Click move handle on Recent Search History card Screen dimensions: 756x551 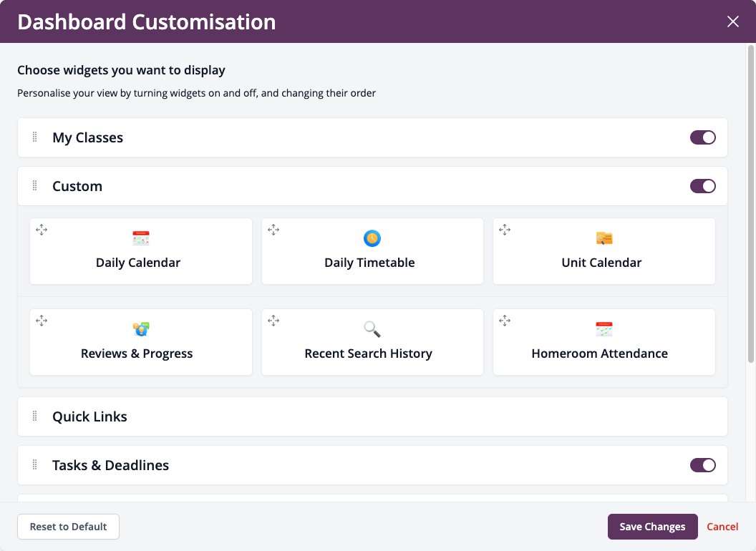tap(273, 321)
